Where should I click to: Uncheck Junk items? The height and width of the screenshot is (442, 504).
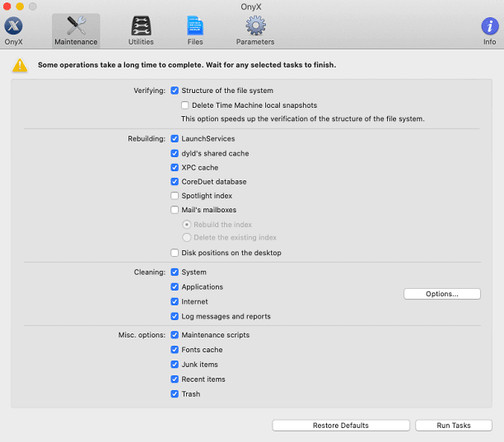[175, 365]
